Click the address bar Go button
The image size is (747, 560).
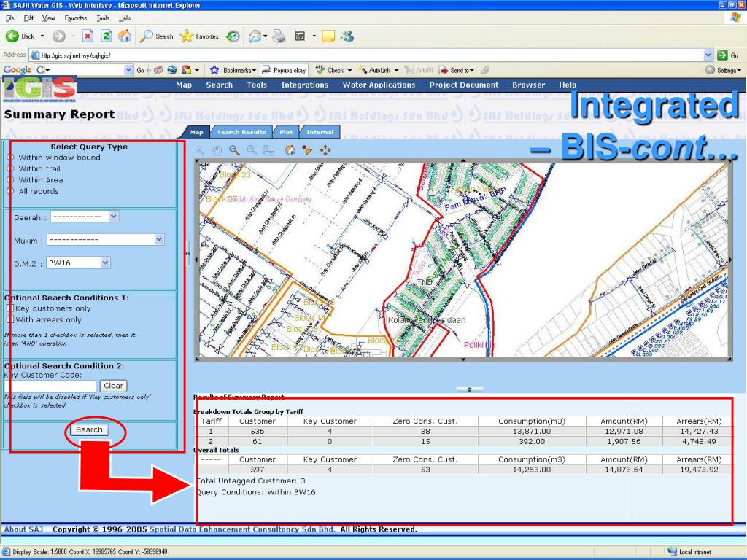point(729,55)
